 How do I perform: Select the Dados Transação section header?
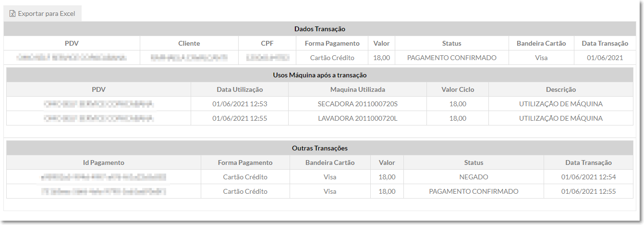tap(320, 29)
